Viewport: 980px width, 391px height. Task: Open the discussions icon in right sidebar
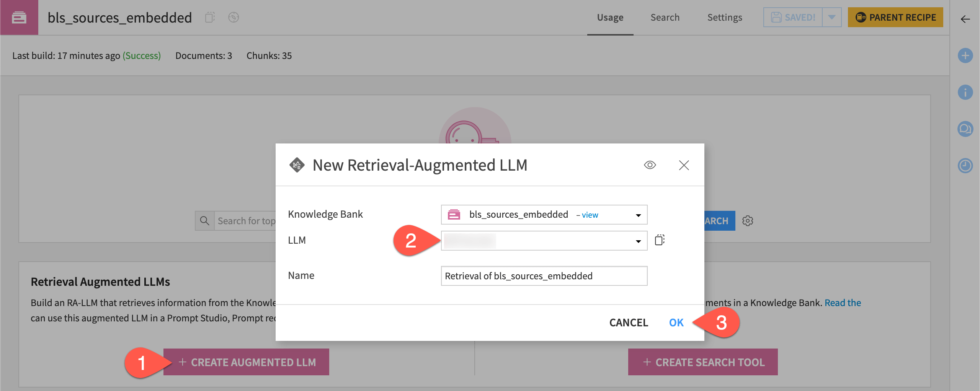tap(965, 129)
